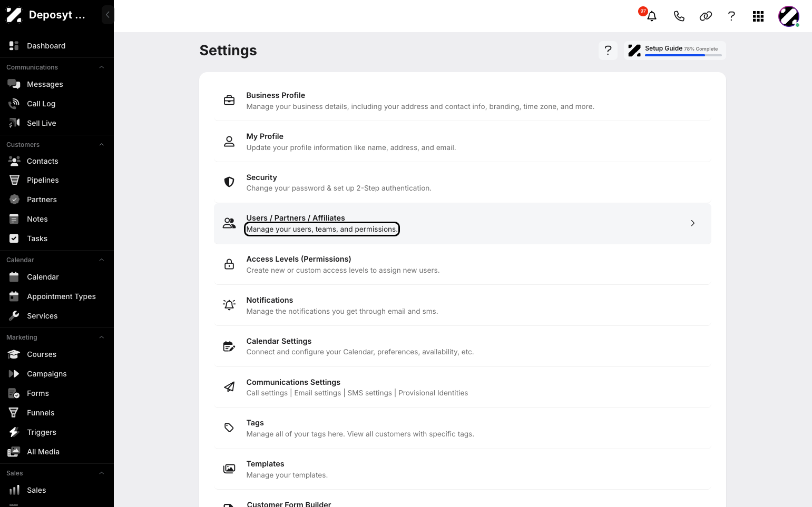This screenshot has width=812, height=507.
Task: Open notifications bell with 97 badge
Action: [651, 16]
